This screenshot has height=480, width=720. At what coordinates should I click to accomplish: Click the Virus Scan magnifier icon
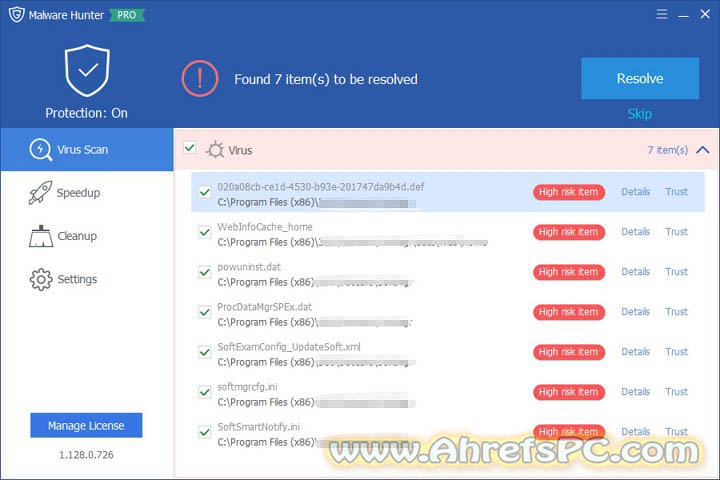point(40,150)
